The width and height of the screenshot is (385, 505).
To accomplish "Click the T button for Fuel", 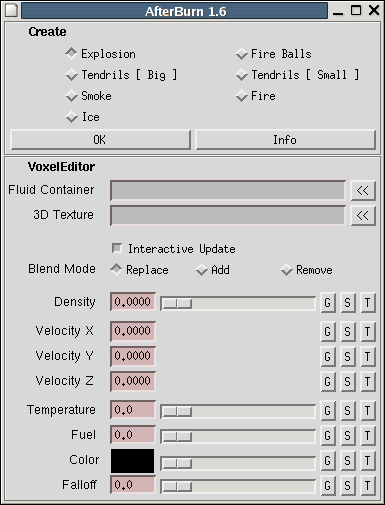I will tap(368, 436).
